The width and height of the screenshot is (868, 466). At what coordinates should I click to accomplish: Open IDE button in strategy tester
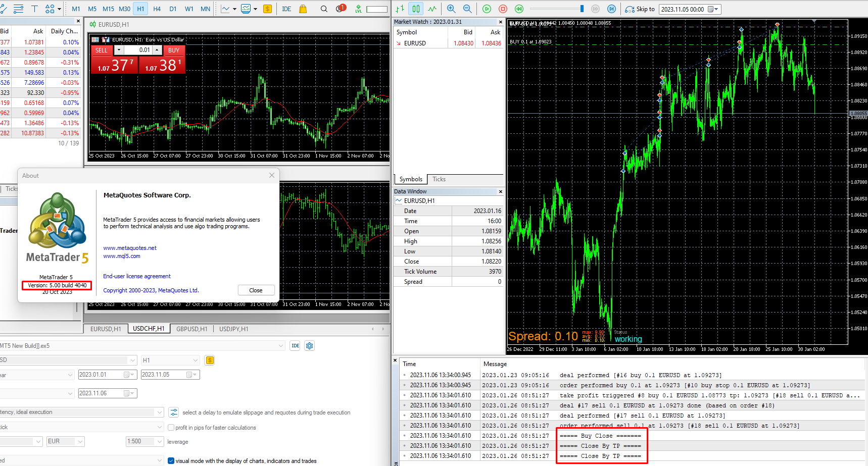(296, 346)
